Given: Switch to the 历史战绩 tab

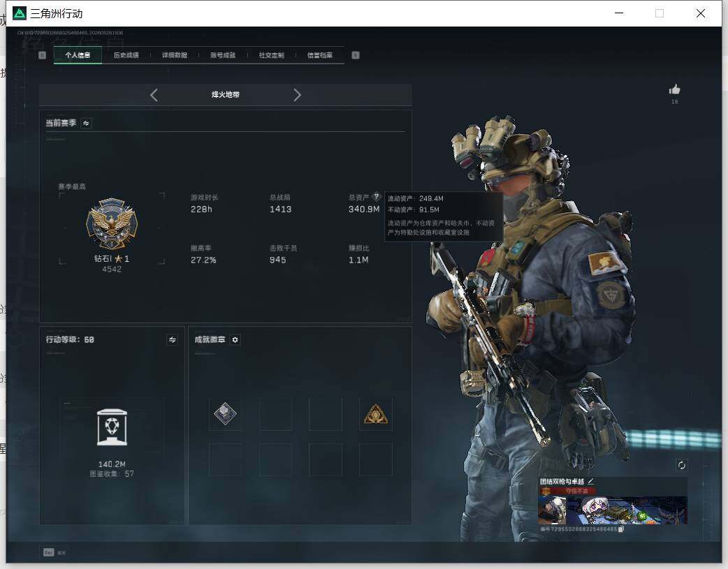Looking at the screenshot, I should pos(126,55).
